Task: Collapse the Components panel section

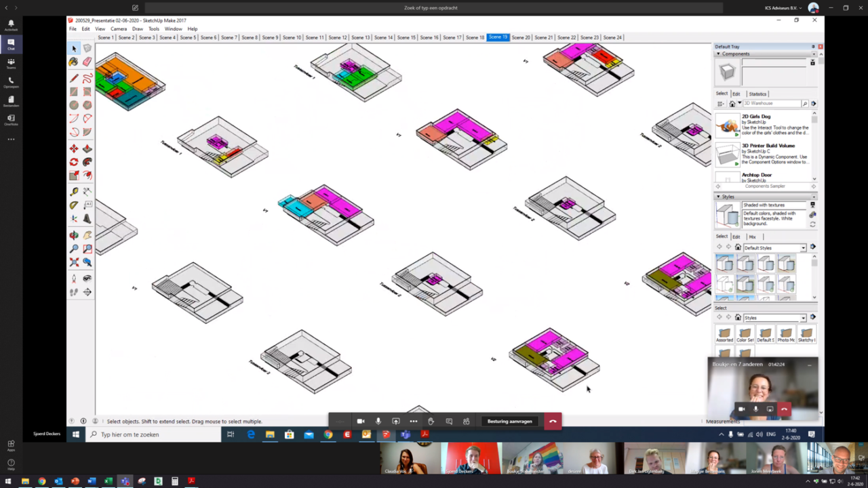Action: (718, 54)
